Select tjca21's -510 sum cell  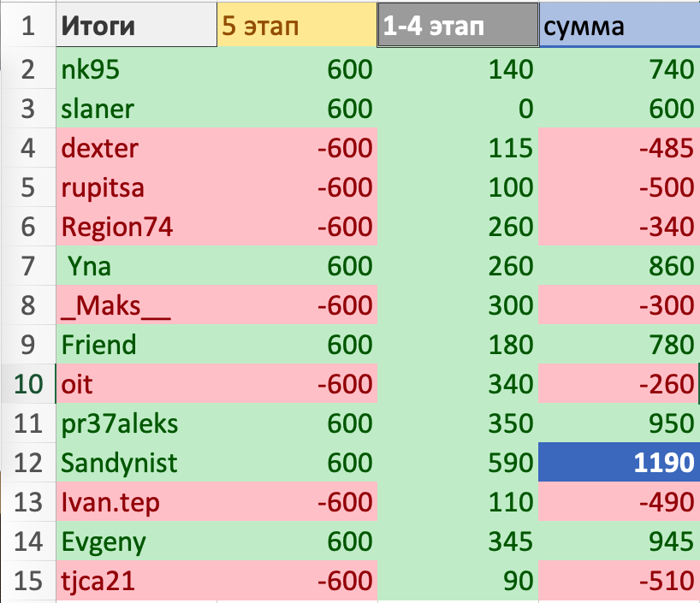click(x=619, y=581)
